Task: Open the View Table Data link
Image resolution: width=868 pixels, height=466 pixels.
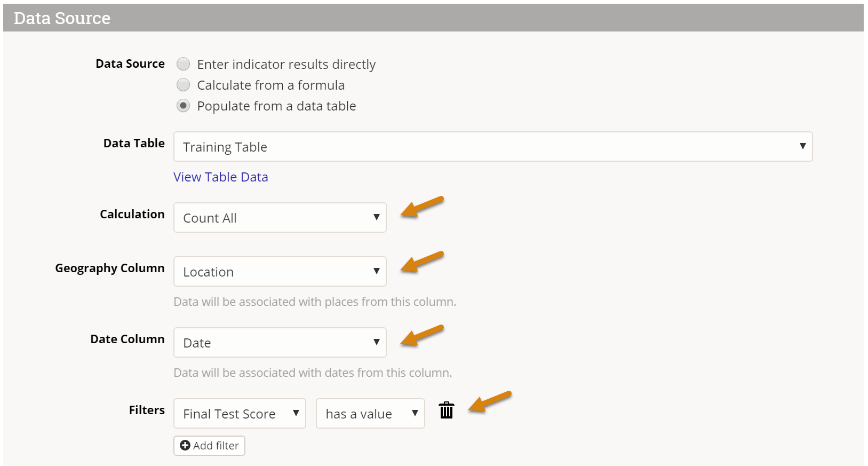Action: point(221,177)
